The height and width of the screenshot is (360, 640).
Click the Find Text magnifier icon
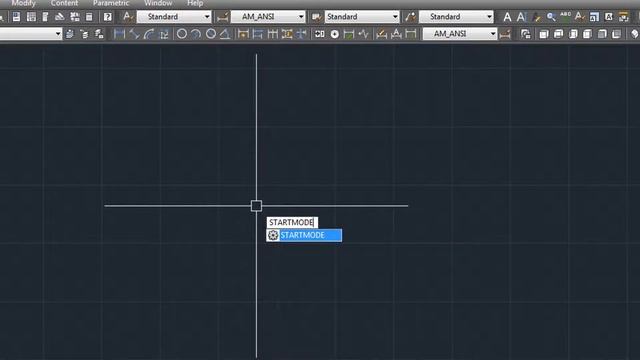(551, 17)
